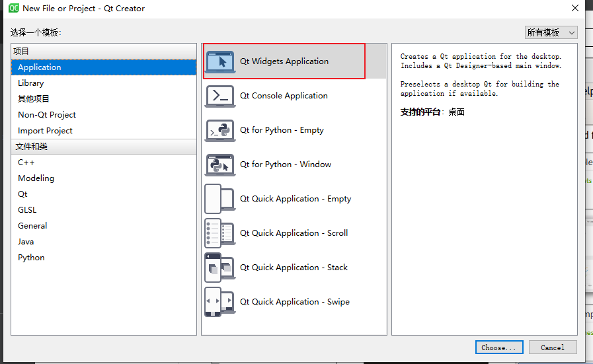Close the New File or Project dialog
Image resolution: width=593 pixels, height=364 pixels.
coord(575,8)
